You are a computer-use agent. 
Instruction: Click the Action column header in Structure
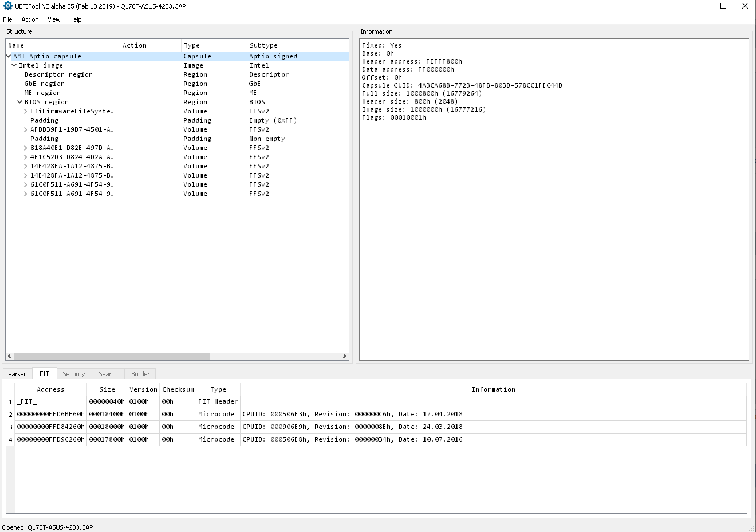pos(151,45)
